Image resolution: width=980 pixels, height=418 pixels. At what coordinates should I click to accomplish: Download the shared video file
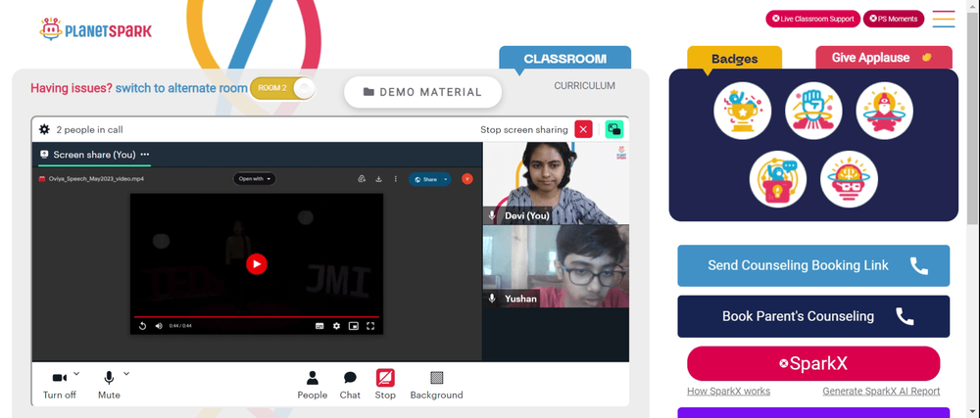378,179
